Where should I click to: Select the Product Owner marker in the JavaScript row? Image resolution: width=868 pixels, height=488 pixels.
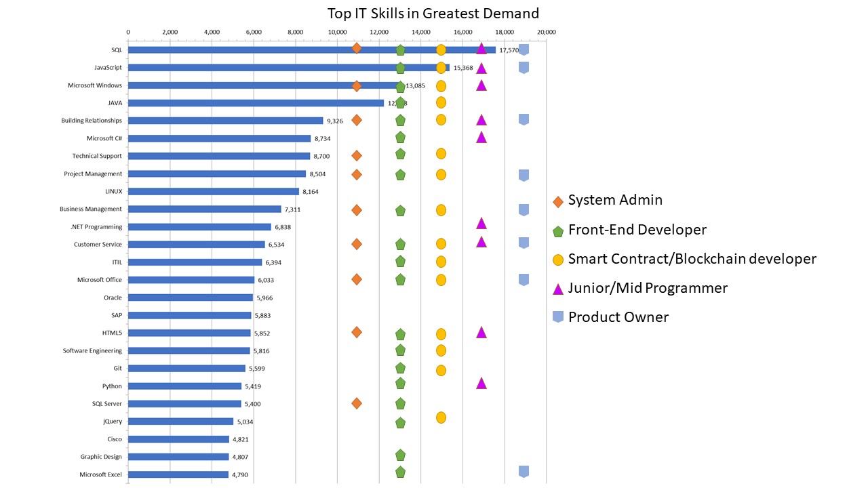point(524,67)
